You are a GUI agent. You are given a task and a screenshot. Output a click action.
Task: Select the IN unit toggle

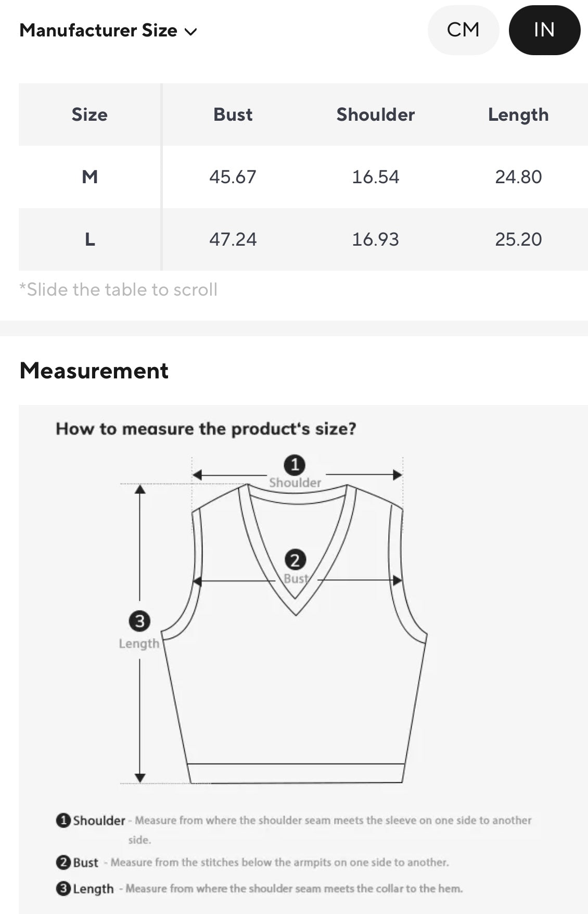[544, 30]
